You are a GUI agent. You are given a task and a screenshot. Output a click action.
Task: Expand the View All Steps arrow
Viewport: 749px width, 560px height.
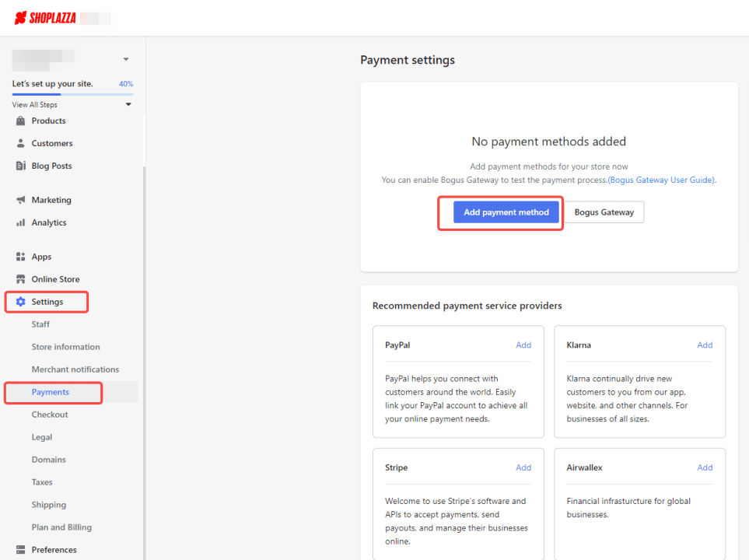pyautogui.click(x=128, y=104)
